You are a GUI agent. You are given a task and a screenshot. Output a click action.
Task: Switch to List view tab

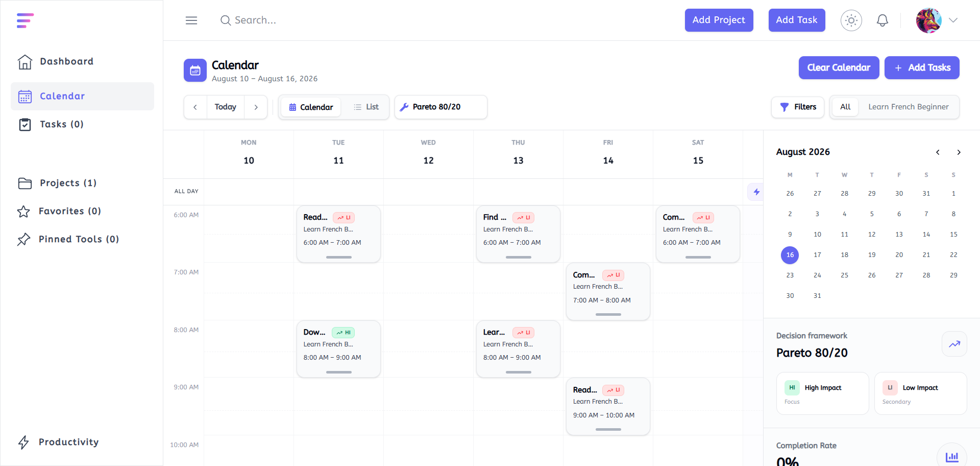tap(366, 107)
